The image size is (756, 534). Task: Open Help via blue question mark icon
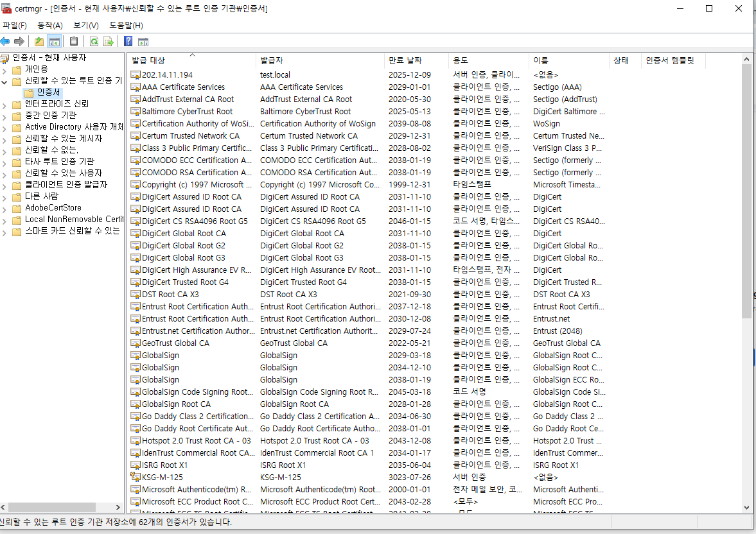[x=128, y=42]
